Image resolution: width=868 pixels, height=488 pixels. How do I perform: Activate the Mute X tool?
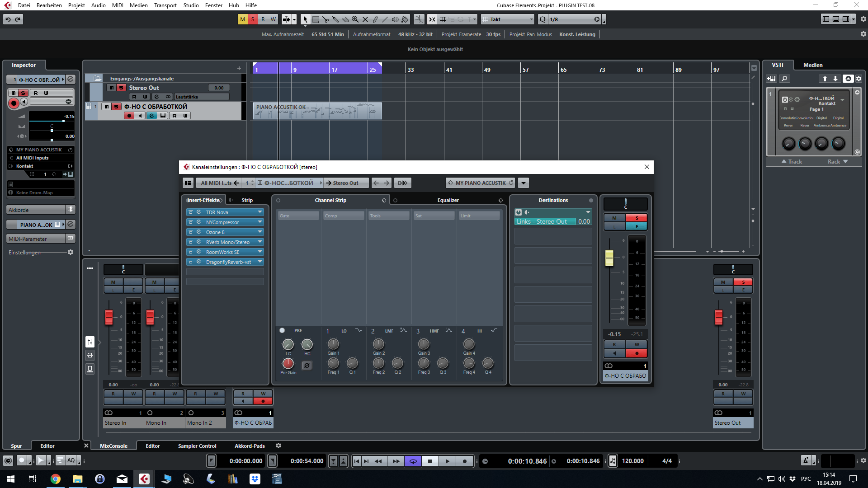click(x=365, y=19)
